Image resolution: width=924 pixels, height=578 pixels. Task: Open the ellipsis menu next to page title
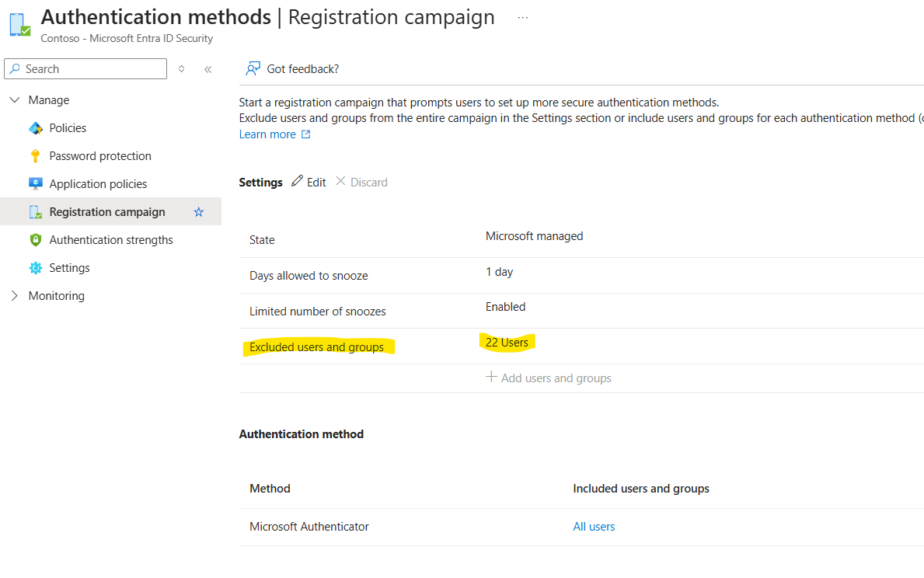click(x=522, y=16)
